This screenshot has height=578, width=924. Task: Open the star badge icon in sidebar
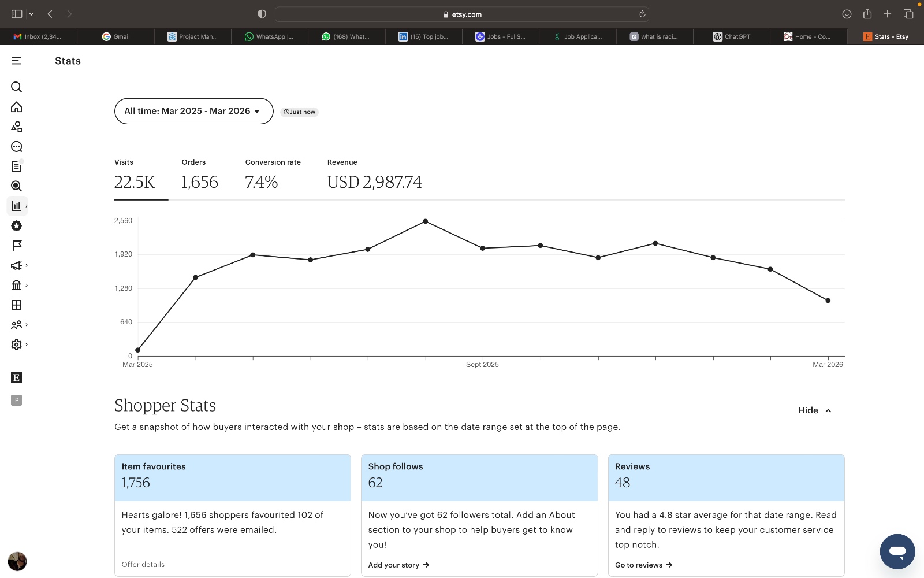pyautogui.click(x=17, y=226)
